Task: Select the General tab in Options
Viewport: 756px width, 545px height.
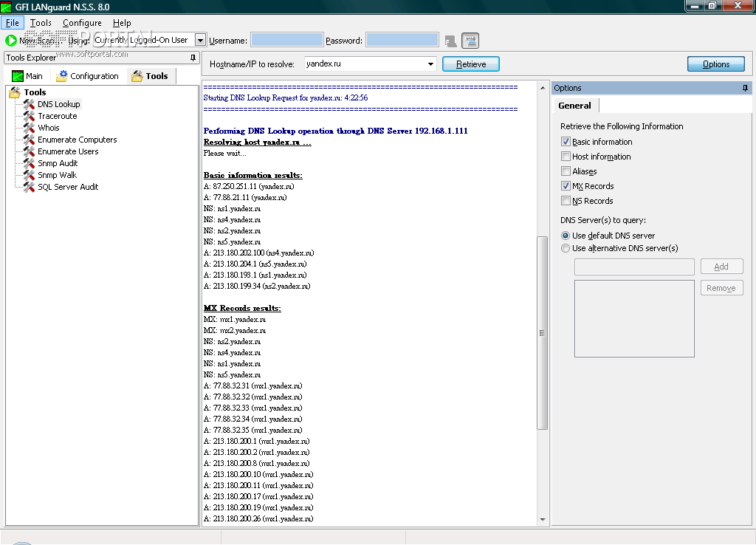Action: pyautogui.click(x=574, y=106)
